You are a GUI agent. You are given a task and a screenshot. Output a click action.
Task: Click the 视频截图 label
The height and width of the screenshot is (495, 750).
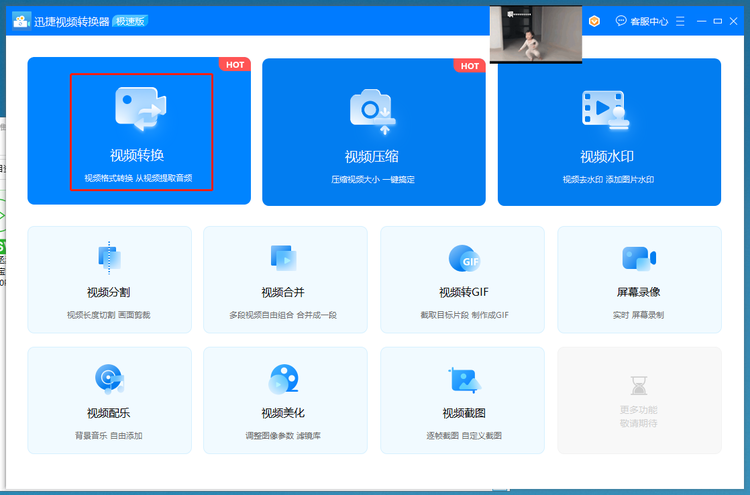coord(464,413)
